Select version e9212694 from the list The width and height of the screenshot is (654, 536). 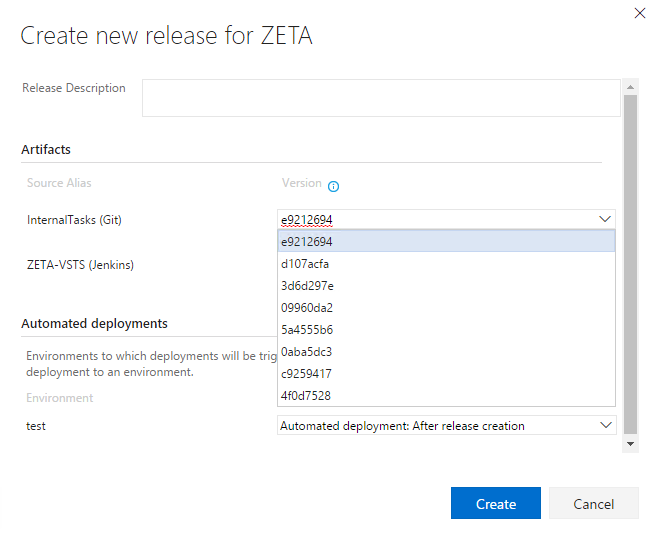pos(445,242)
